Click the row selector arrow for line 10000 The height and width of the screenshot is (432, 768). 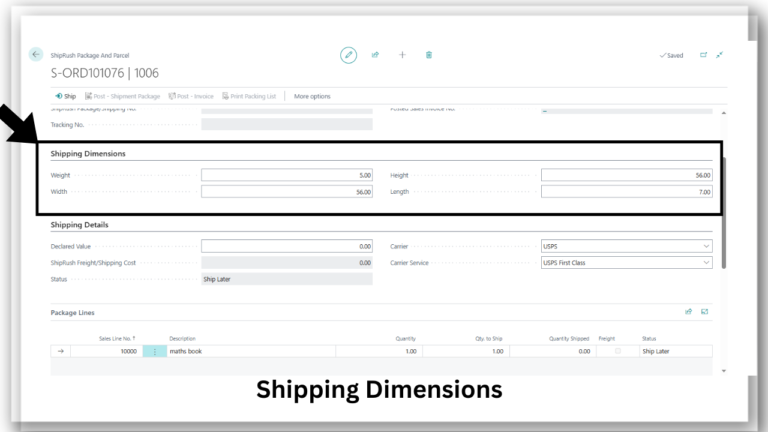click(61, 351)
